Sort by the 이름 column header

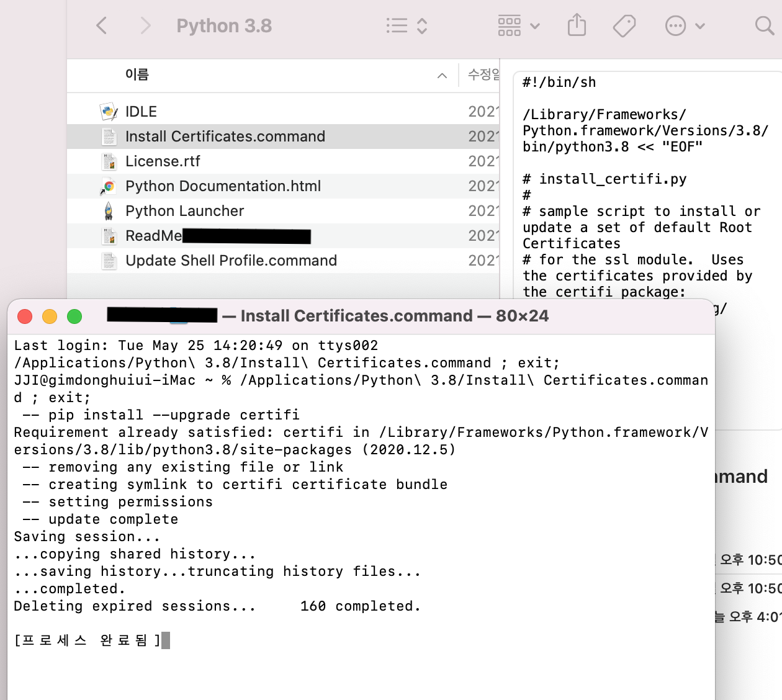137,74
